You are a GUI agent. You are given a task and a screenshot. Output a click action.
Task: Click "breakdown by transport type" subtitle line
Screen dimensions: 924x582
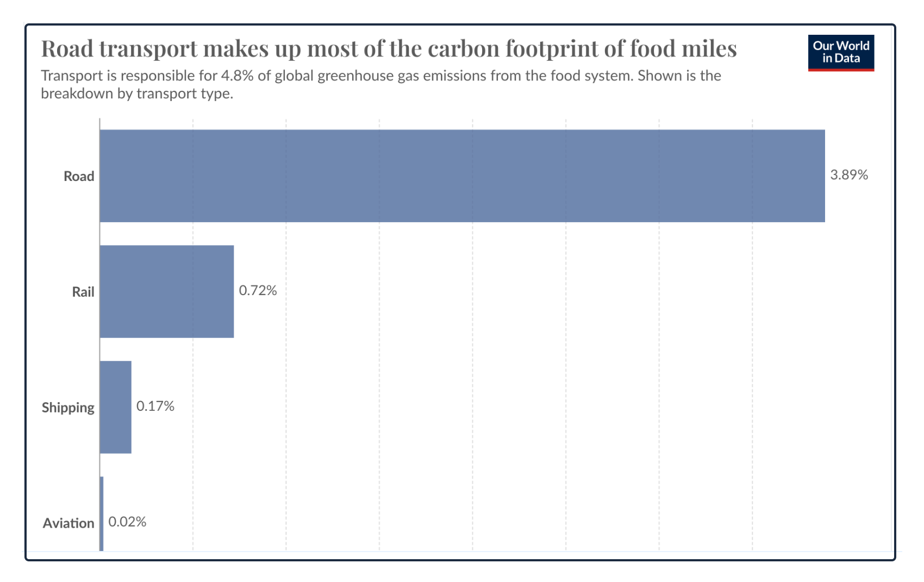click(137, 93)
